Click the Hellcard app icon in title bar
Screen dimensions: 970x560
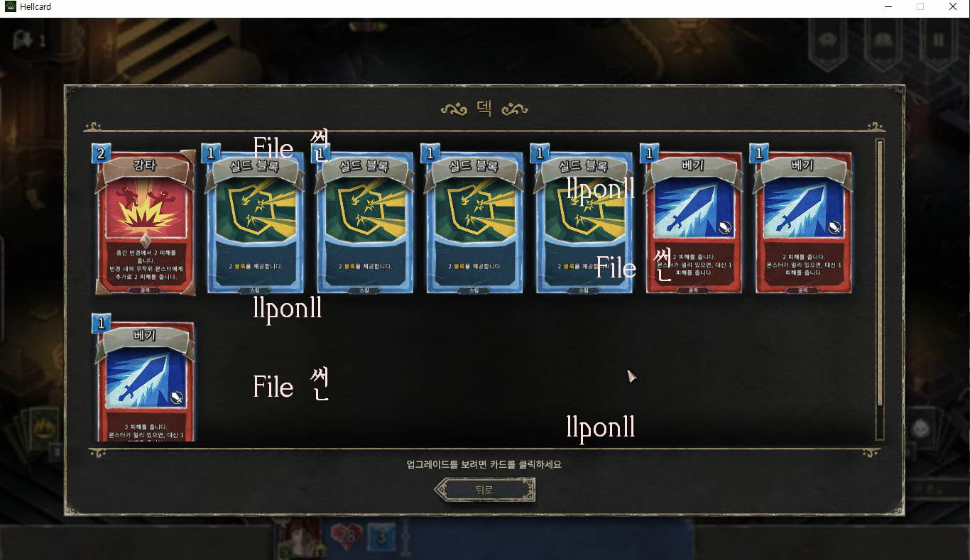pyautogui.click(x=11, y=6)
